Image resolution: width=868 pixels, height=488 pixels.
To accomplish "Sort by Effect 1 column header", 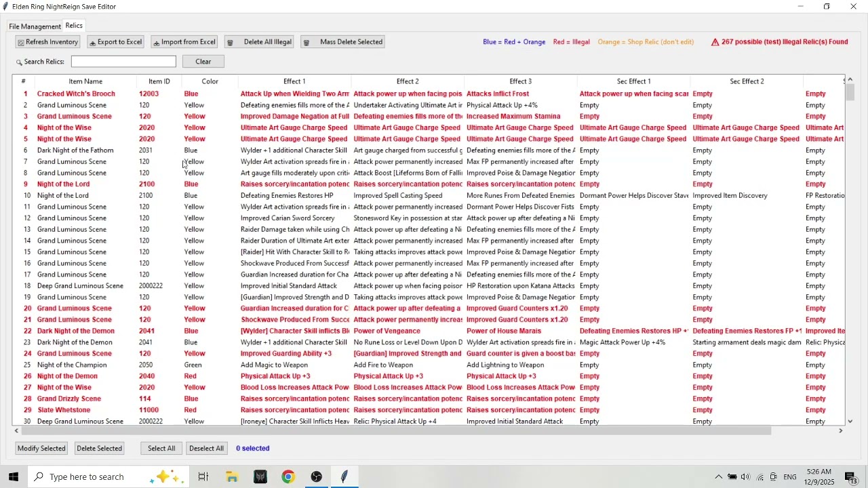I will tap(294, 81).
